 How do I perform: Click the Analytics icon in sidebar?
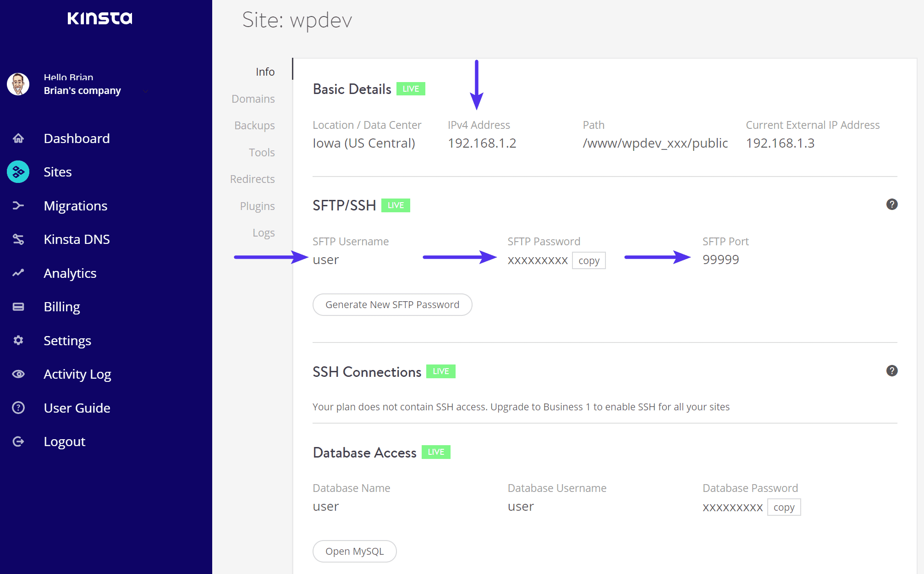point(17,272)
